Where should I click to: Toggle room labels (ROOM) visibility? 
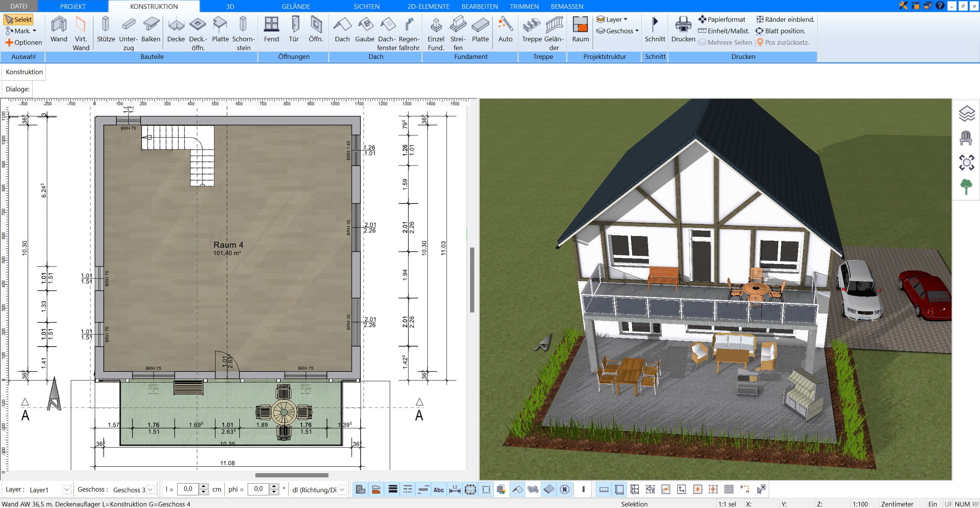(x=423, y=489)
